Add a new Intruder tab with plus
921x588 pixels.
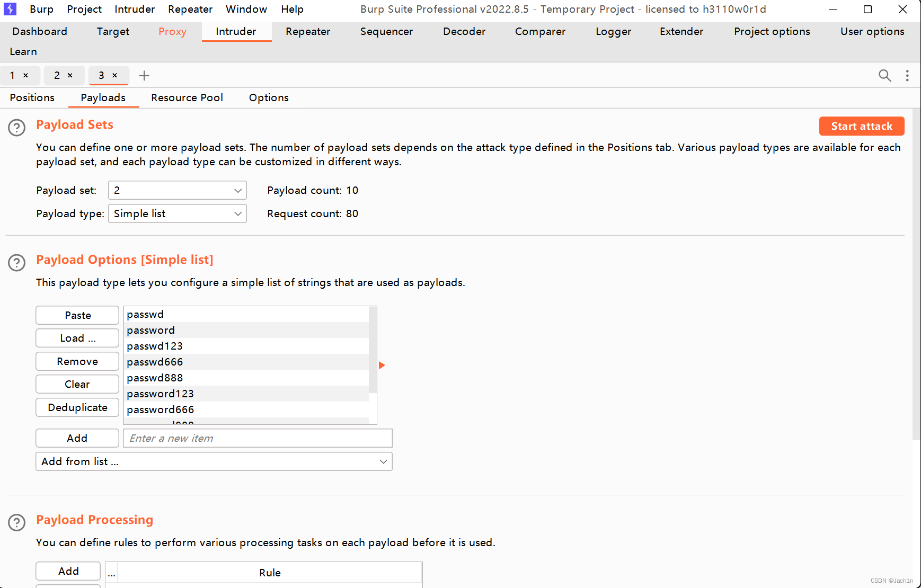point(144,76)
